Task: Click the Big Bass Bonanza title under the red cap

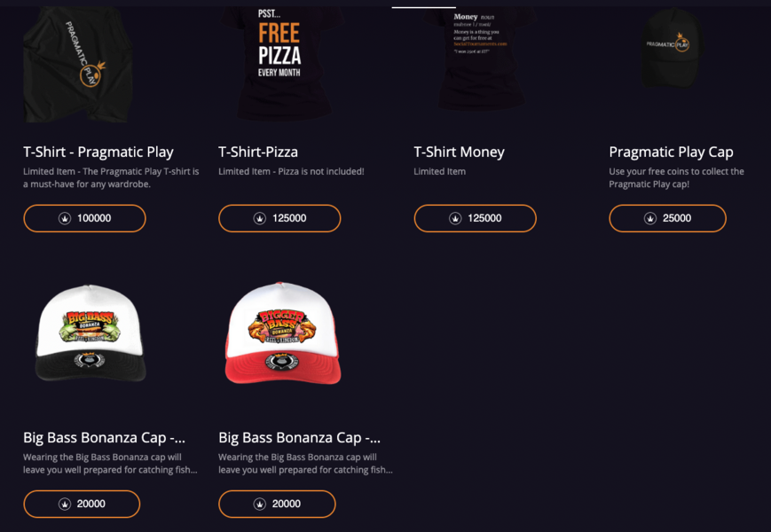Action: click(x=300, y=437)
